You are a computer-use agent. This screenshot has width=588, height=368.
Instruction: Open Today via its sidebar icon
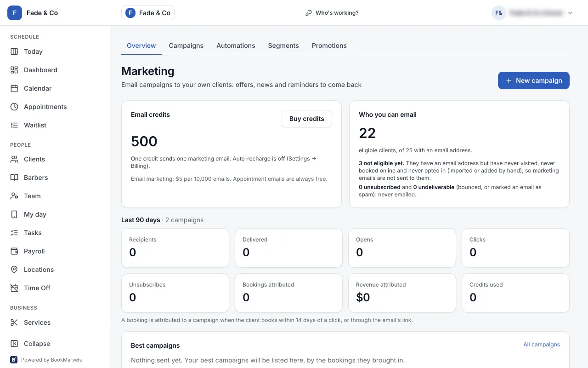[14, 52]
